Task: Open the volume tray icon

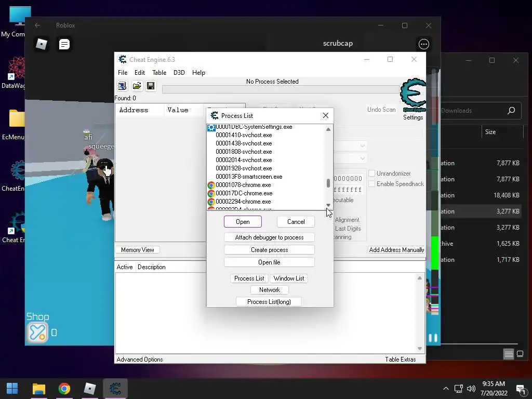Action: pos(471,389)
